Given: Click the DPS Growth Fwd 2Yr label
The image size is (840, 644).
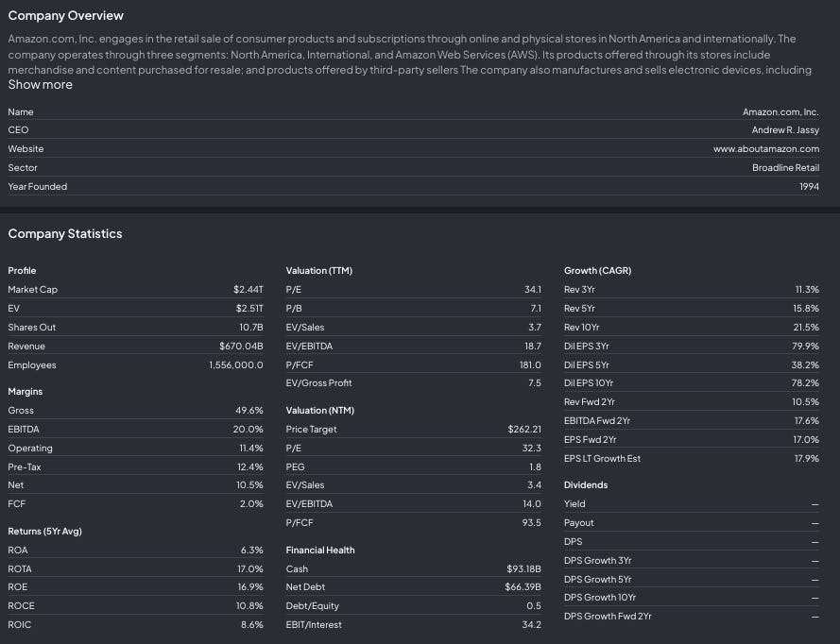Looking at the screenshot, I should [609, 617].
